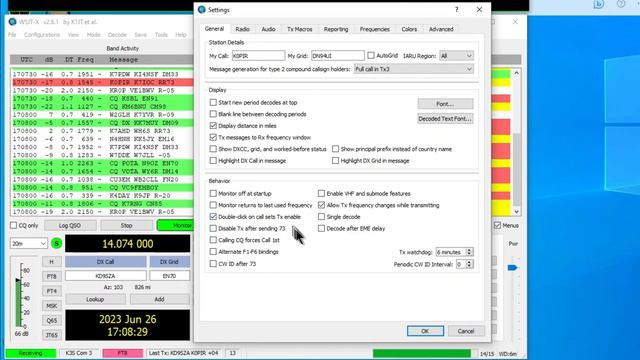Uncheck Allow Tx frequency changes while transmitting
This screenshot has height=360, width=640.
coord(321,205)
